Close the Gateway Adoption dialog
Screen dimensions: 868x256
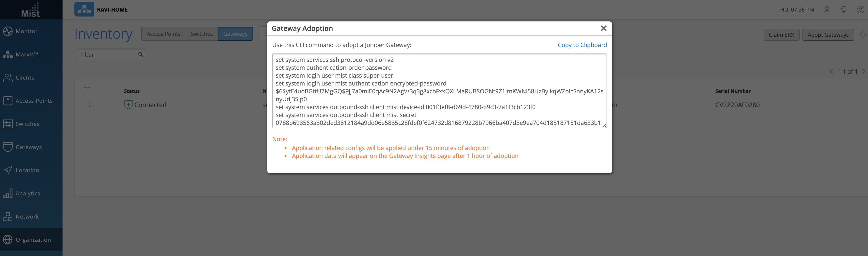click(x=604, y=29)
